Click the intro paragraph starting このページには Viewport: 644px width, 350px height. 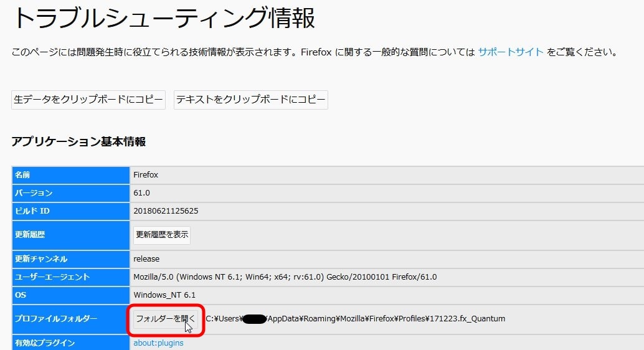[x=315, y=52]
